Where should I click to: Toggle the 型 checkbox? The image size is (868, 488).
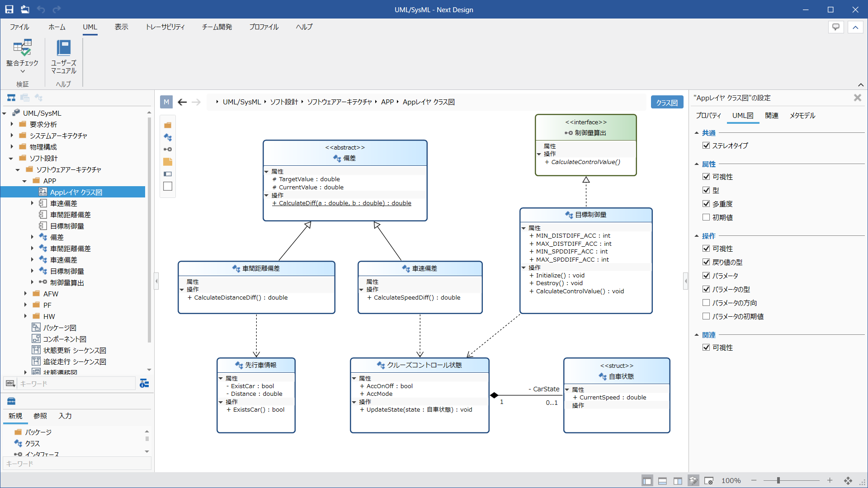click(706, 190)
